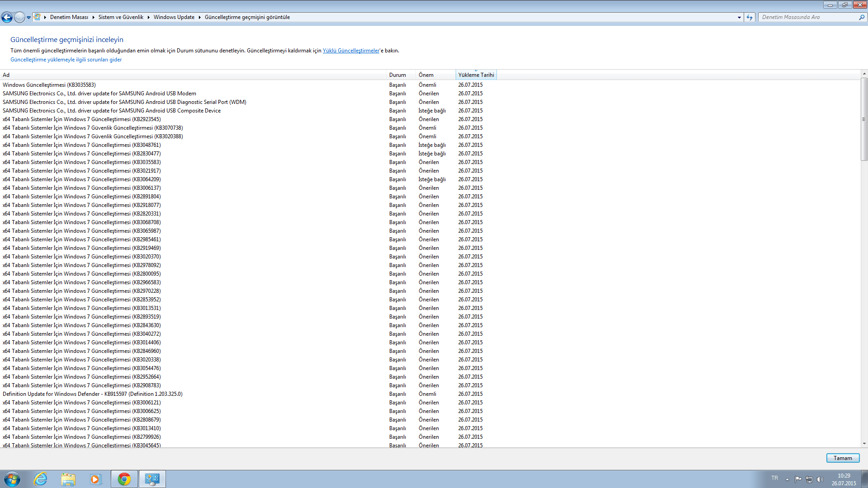Open the Yüklü Güncelleştirmeler link
The image size is (868, 488).
351,51
